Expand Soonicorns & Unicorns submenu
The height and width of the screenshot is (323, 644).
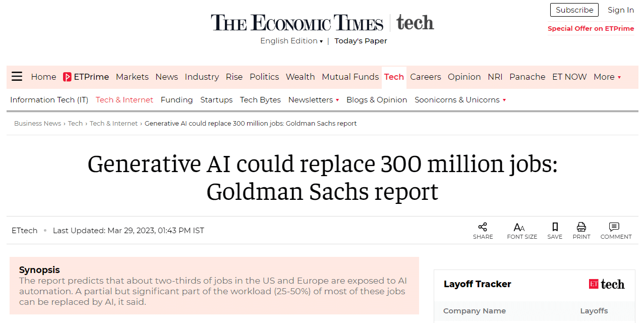tap(460, 100)
